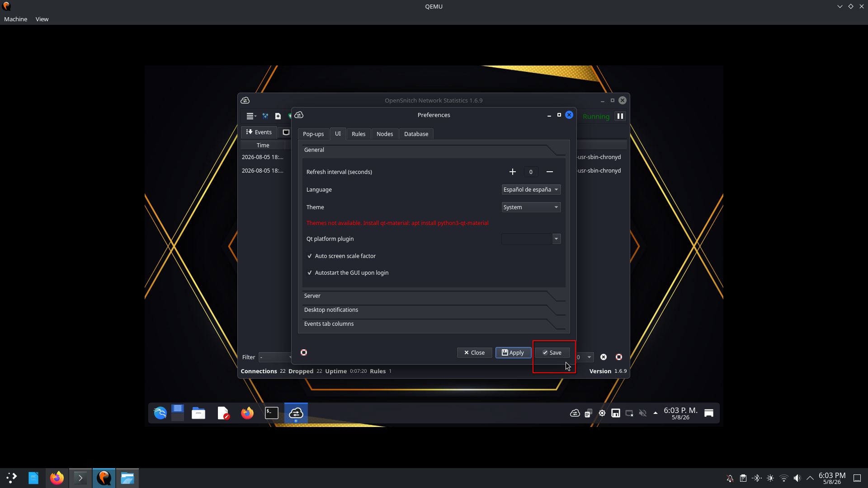
Task: Expand the Desktop notifications section
Action: [x=433, y=310]
